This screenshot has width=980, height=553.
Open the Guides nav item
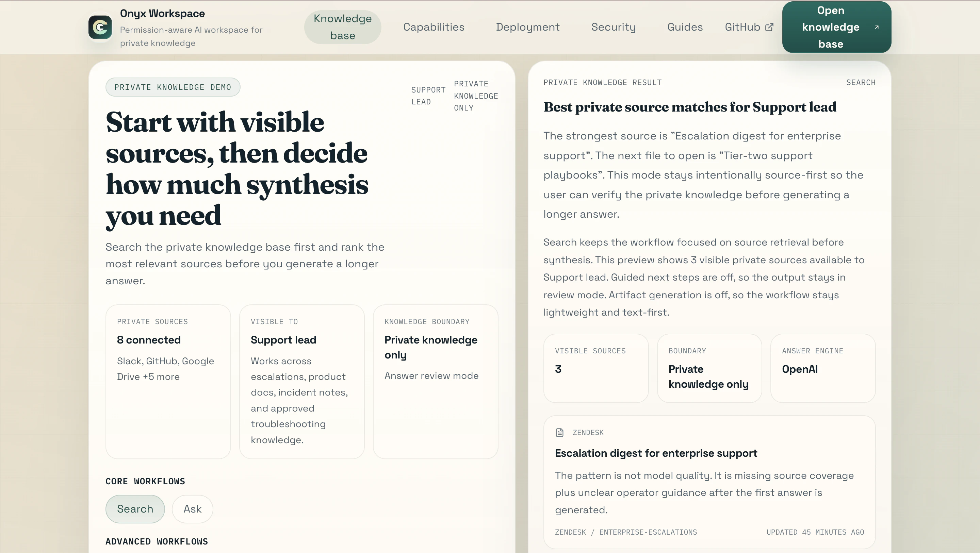pos(685,27)
